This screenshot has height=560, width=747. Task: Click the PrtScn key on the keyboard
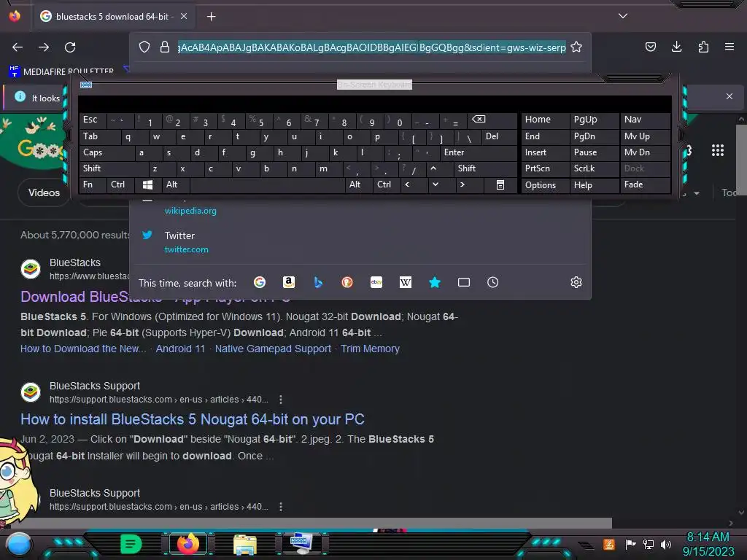545,168
